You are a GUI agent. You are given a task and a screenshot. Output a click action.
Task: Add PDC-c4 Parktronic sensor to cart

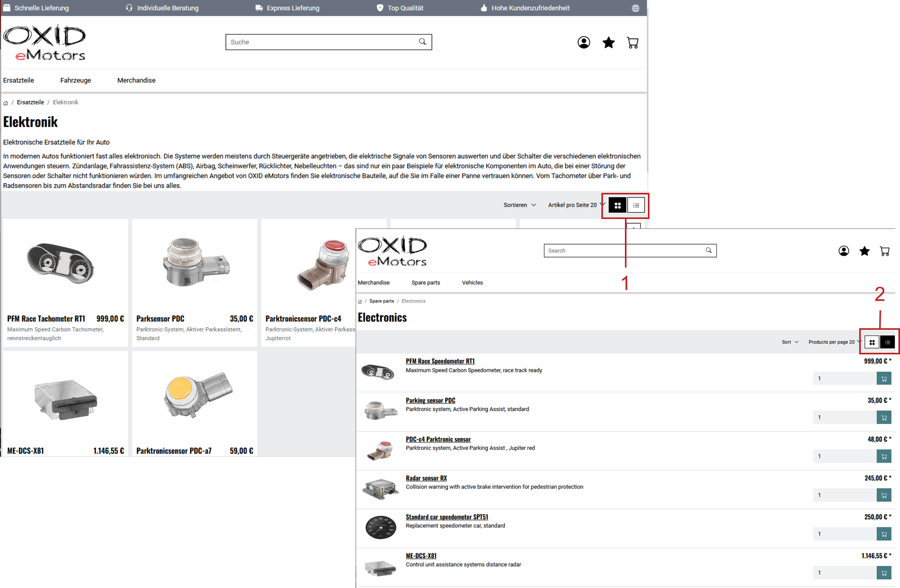[x=884, y=456]
